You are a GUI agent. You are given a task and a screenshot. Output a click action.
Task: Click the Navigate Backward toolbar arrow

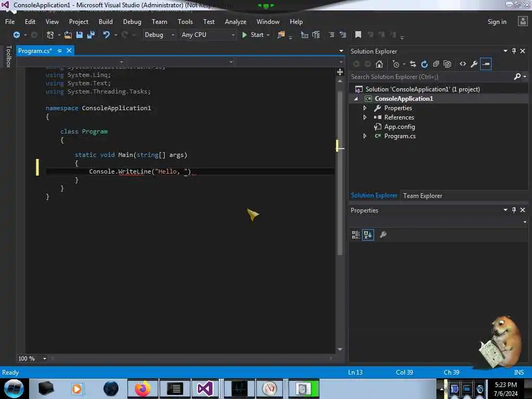tap(16, 35)
